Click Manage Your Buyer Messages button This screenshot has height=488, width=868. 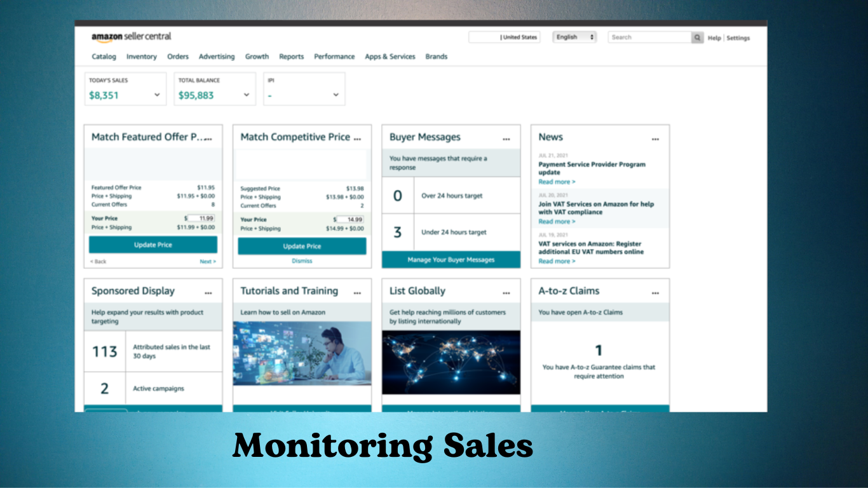pyautogui.click(x=451, y=259)
